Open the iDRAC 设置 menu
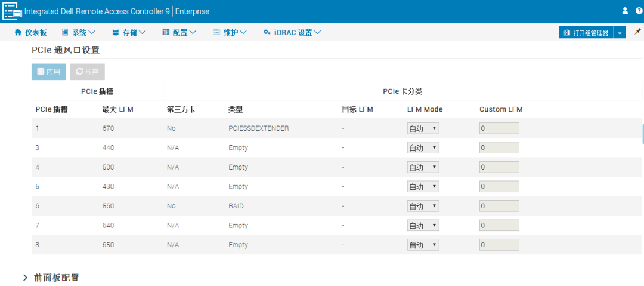 (x=292, y=32)
